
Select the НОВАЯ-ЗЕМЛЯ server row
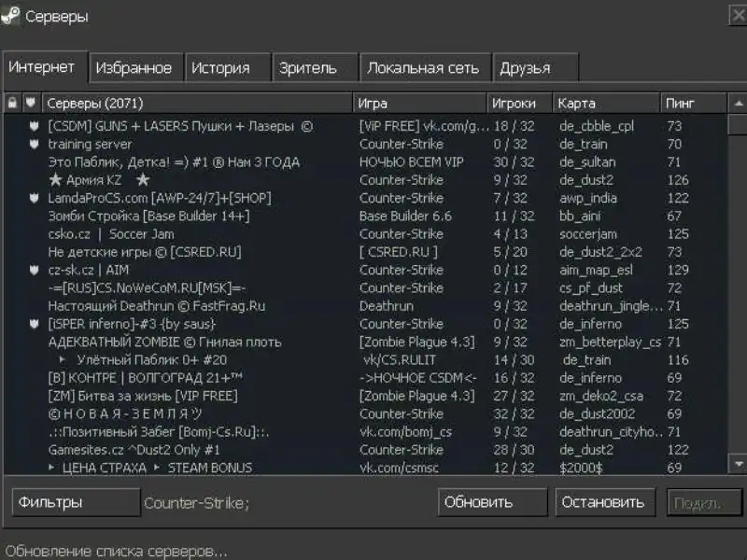[x=366, y=414]
